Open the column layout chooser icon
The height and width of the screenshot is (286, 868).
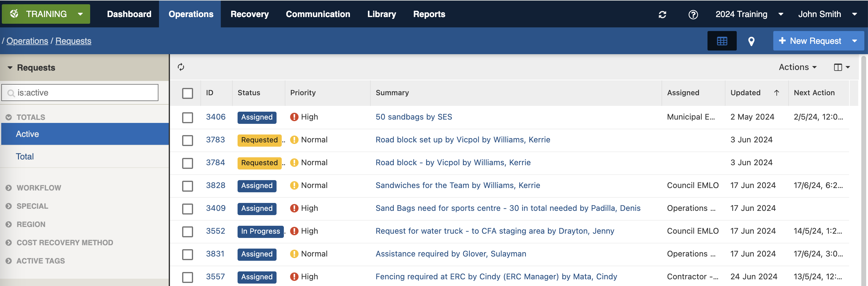(x=841, y=67)
